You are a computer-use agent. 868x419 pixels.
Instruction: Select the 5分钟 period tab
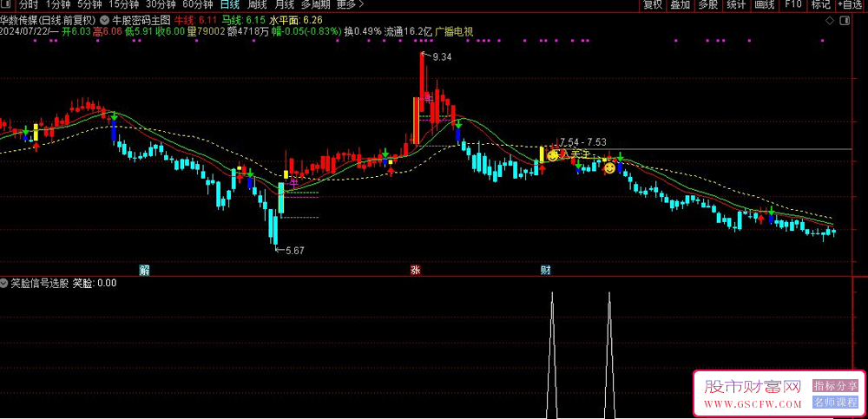tap(89, 5)
